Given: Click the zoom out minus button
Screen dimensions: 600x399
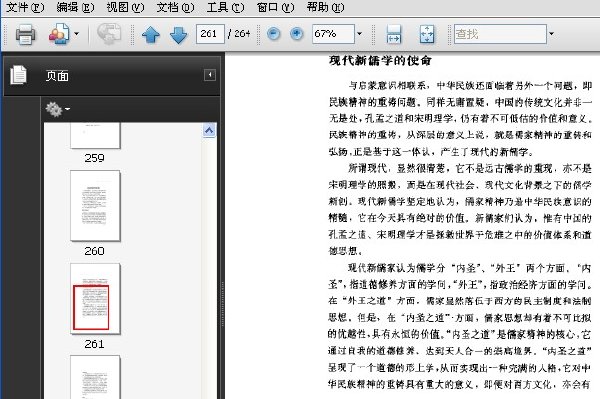Looking at the screenshot, I should point(273,34).
